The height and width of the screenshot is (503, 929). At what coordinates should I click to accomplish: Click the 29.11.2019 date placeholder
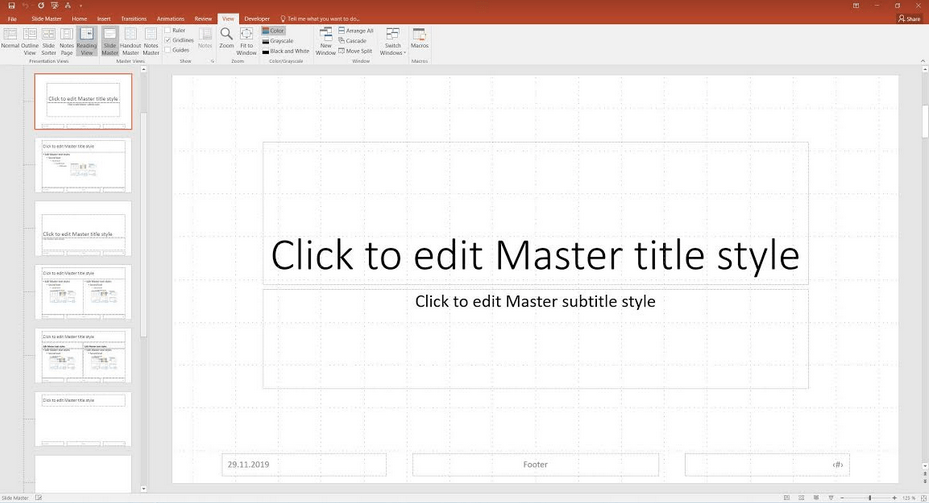pos(304,464)
